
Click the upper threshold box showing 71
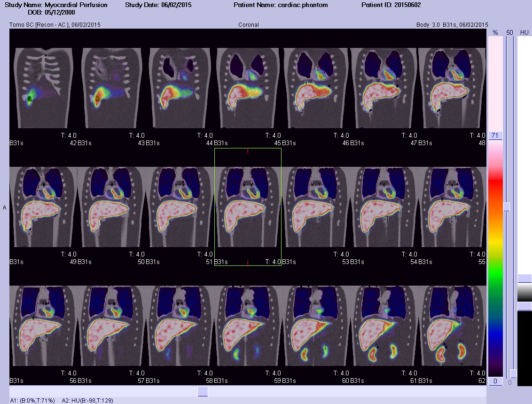click(x=495, y=135)
